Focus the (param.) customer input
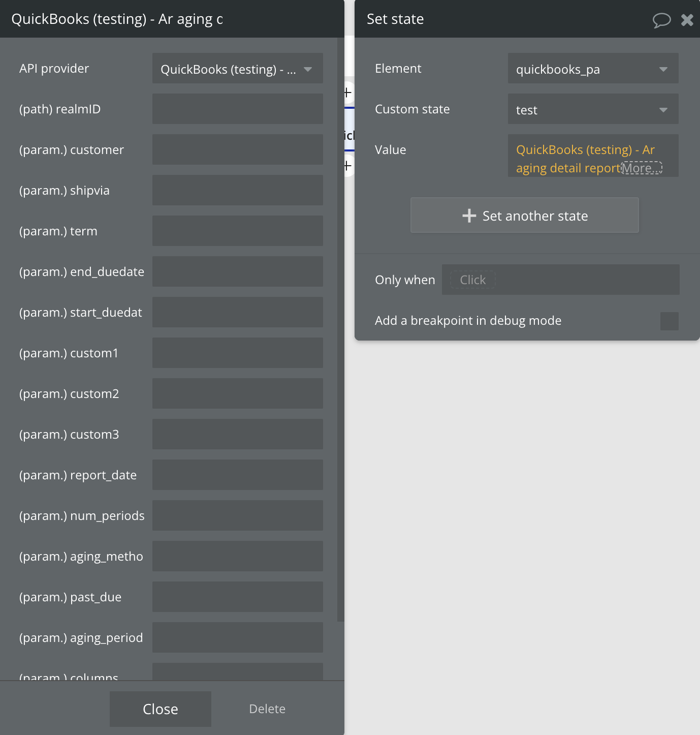700x735 pixels. click(x=238, y=149)
